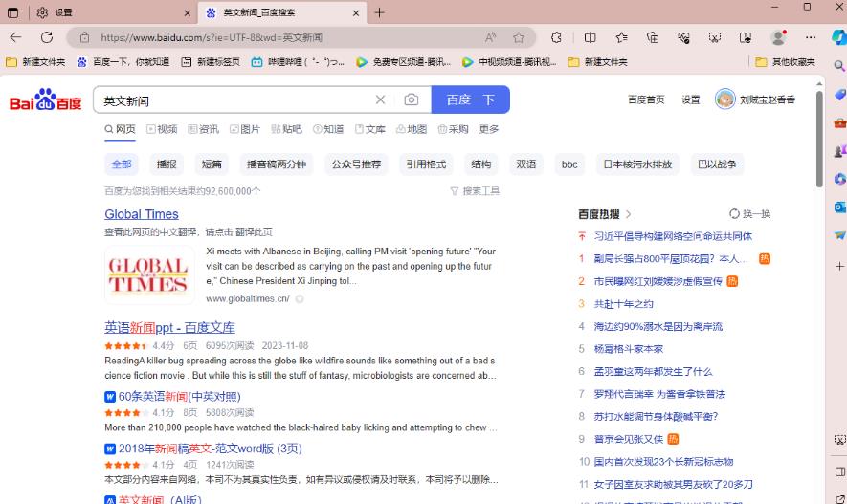The image size is (847, 504).
Task: Open a new browser tab
Action: pos(379,12)
